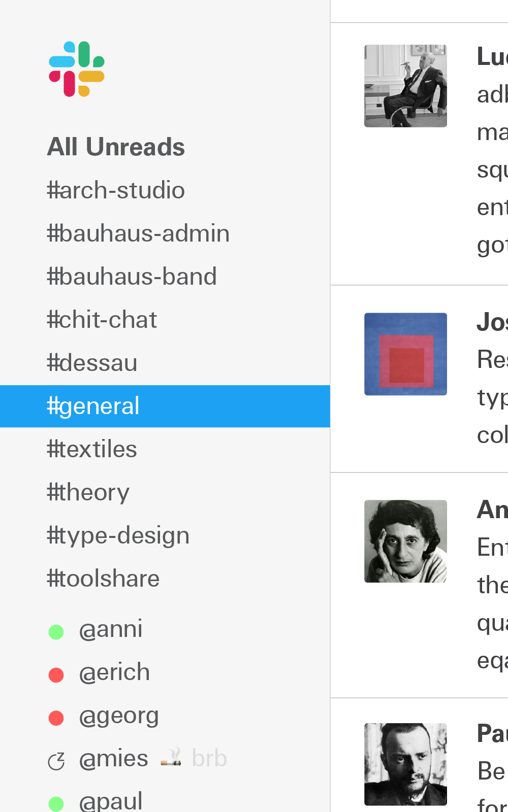Viewport: 508px width, 812px height.
Task: Click the away status icon beside @mies
Action: (x=56, y=761)
